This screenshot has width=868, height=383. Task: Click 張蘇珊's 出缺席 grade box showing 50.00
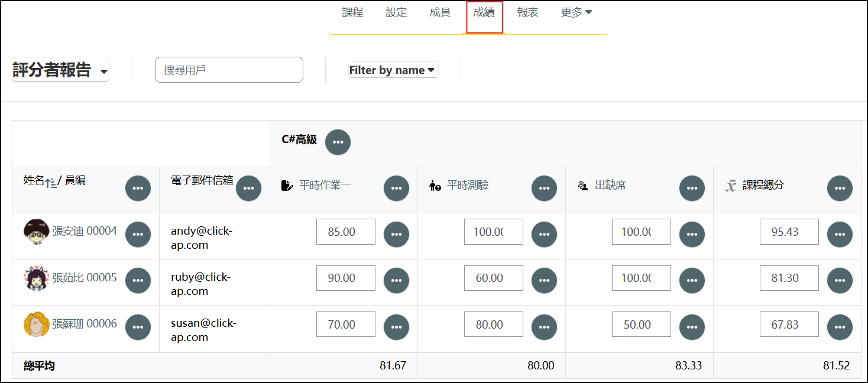[642, 324]
